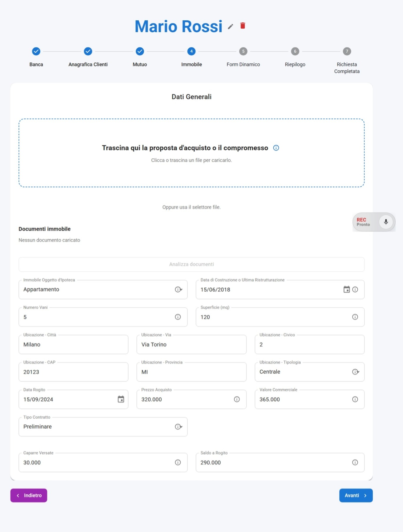Go to the Banca step
Screen dimensions: 403x532
click(36, 52)
